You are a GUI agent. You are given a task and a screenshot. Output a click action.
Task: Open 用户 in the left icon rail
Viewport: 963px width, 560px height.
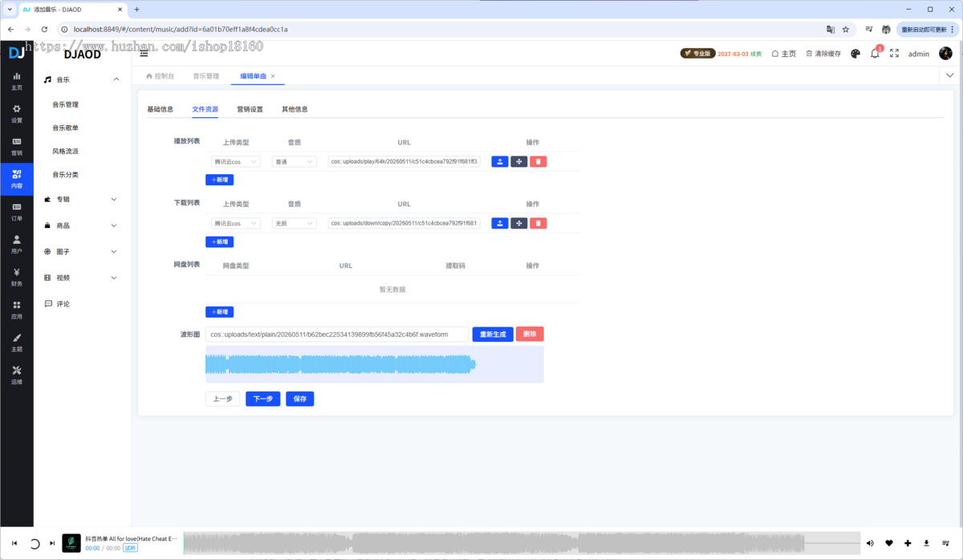(17, 245)
